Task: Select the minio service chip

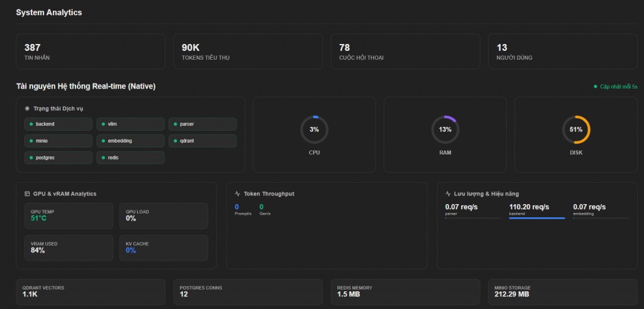Action: click(58, 141)
